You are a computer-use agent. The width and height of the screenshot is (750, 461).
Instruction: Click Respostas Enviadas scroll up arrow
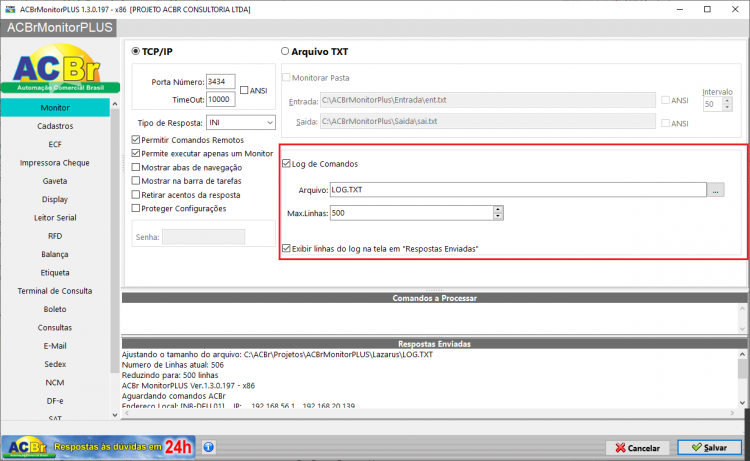(742, 354)
